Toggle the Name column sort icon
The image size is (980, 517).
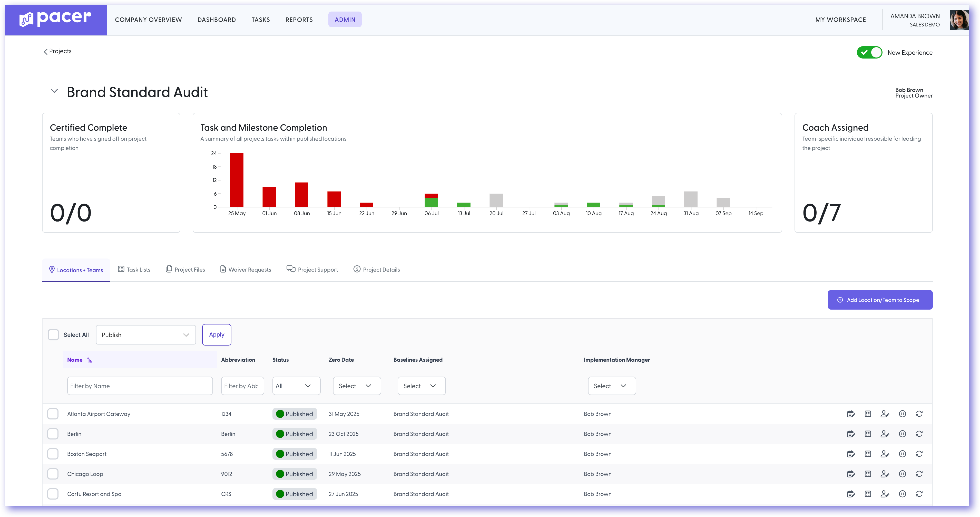point(89,360)
